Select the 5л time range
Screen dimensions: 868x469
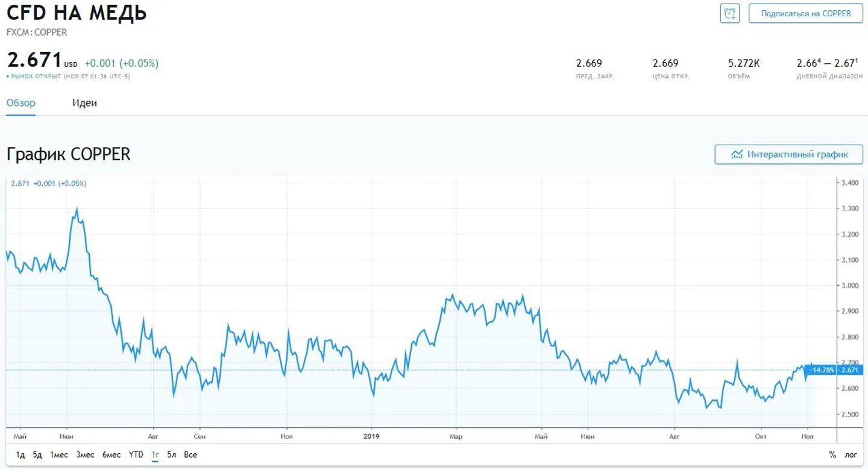point(172,455)
